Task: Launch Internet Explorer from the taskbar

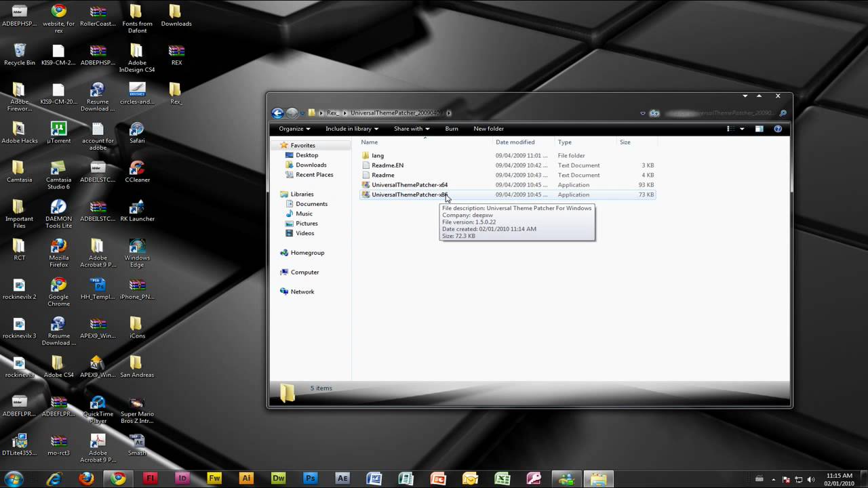Action: tap(54, 479)
